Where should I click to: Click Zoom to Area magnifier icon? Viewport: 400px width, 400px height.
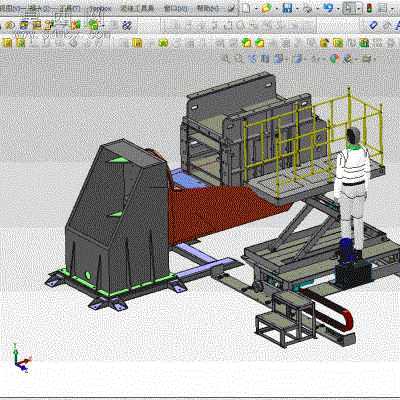point(239,59)
